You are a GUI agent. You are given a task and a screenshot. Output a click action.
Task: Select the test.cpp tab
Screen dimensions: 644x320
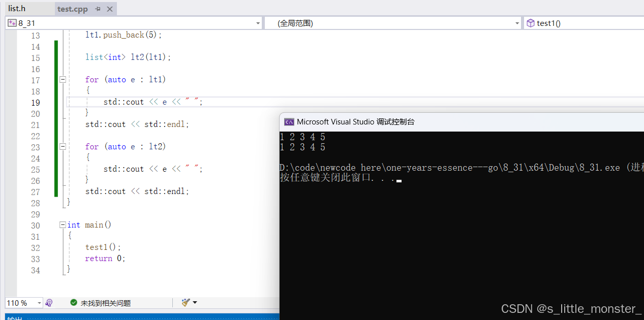[x=72, y=9]
